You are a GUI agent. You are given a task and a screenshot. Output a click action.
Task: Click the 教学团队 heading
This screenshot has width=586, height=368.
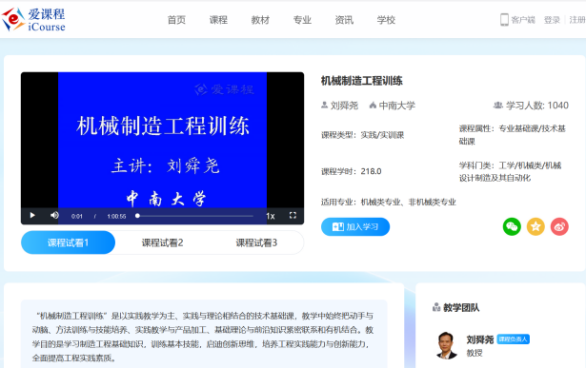pos(461,307)
